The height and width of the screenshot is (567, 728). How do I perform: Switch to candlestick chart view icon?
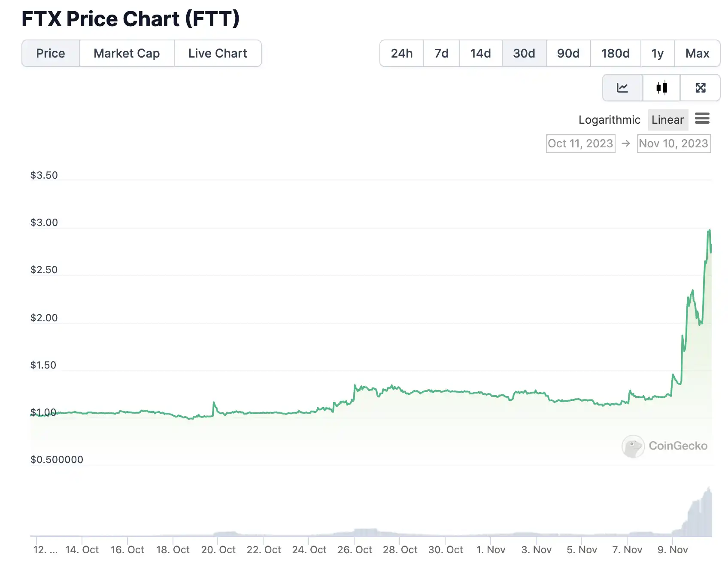point(661,88)
